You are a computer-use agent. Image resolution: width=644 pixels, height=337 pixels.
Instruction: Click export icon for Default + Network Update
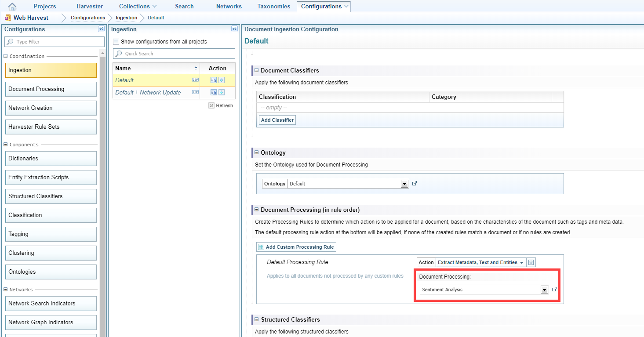pos(222,92)
